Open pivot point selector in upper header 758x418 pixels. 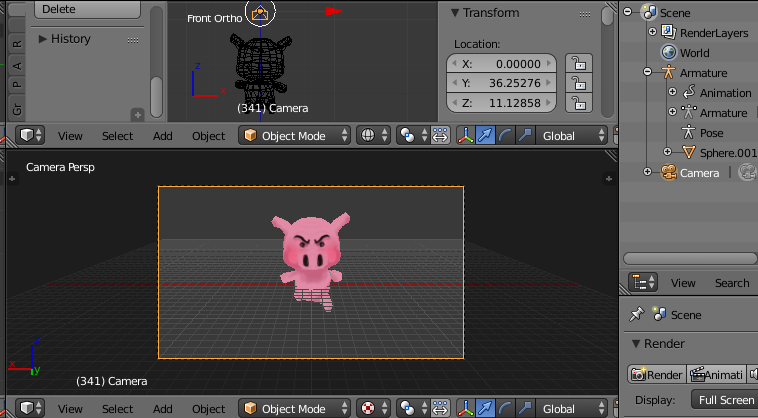(x=413, y=136)
